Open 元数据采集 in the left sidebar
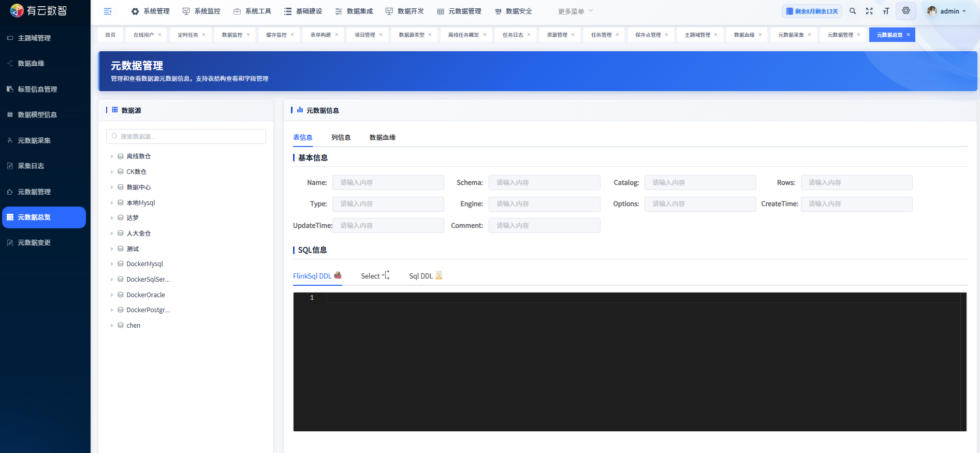The width and height of the screenshot is (980, 453). [x=34, y=141]
